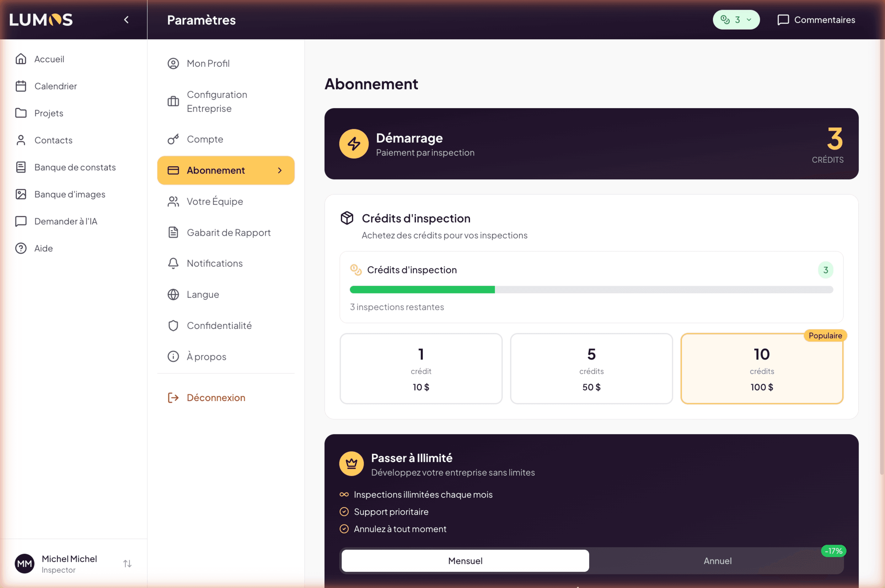Click the -17% discount badge

[x=833, y=551]
